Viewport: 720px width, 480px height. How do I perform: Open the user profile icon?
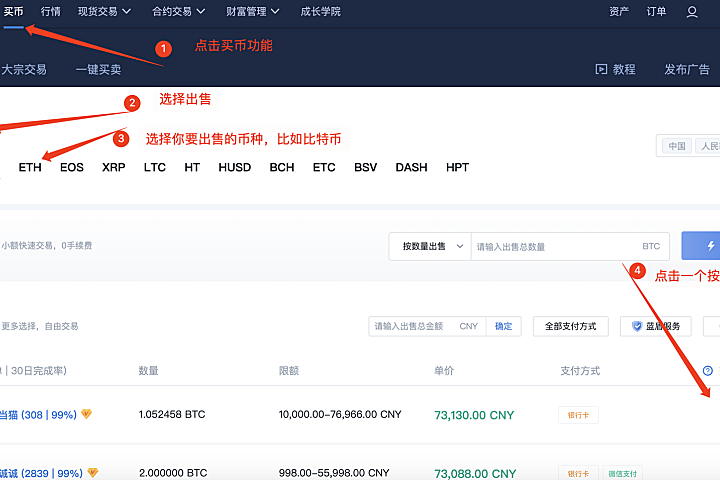point(692,12)
